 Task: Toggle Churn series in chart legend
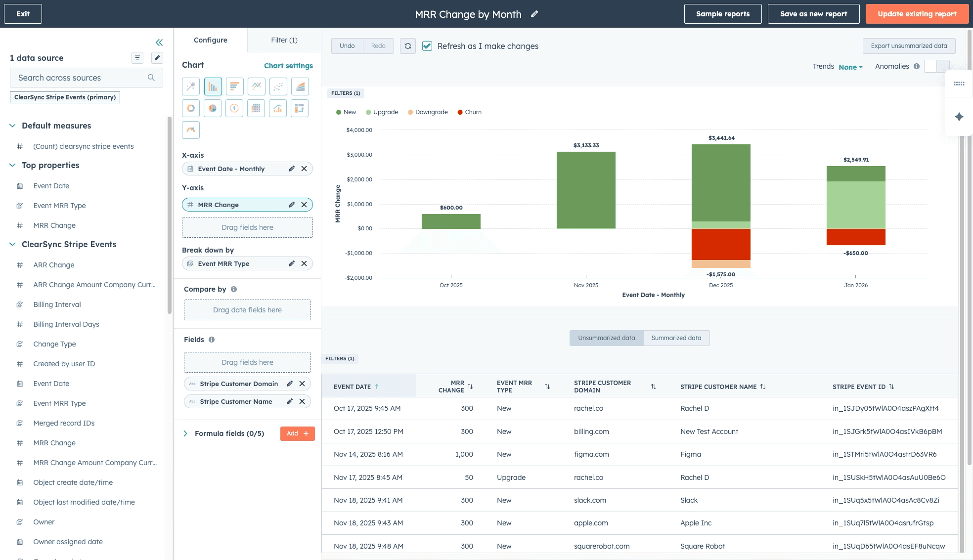coord(469,112)
